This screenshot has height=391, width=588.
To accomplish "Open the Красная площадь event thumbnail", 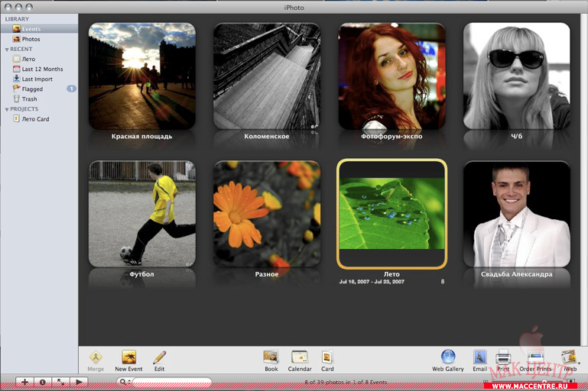I will click(x=142, y=76).
